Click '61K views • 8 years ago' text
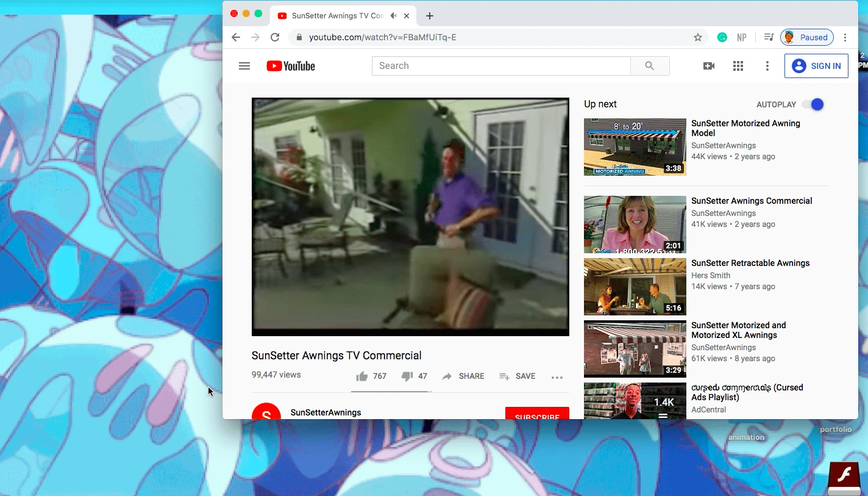The width and height of the screenshot is (868, 496). pos(733,359)
